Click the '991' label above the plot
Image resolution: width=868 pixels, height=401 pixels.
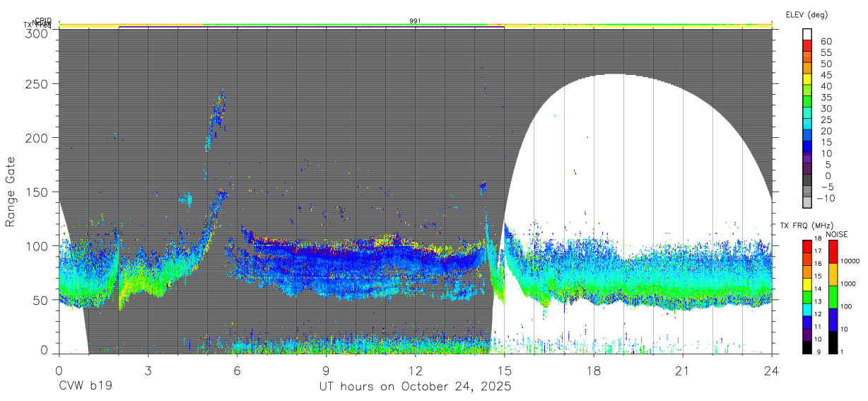[x=416, y=21]
